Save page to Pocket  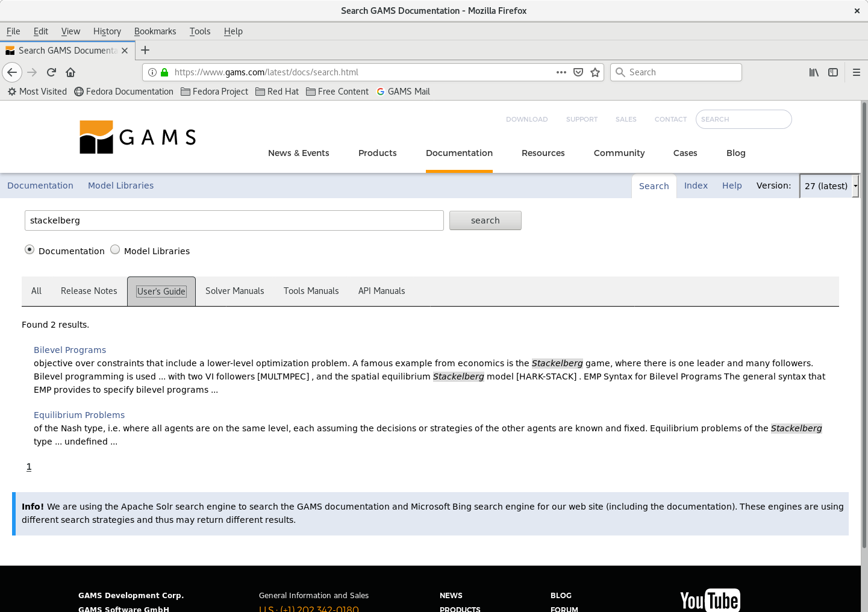578,72
